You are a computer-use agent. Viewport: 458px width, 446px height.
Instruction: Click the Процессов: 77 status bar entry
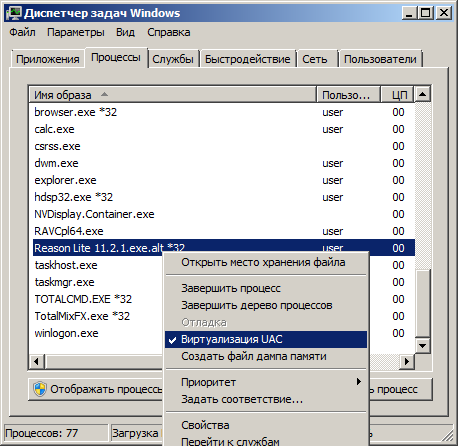click(56, 433)
